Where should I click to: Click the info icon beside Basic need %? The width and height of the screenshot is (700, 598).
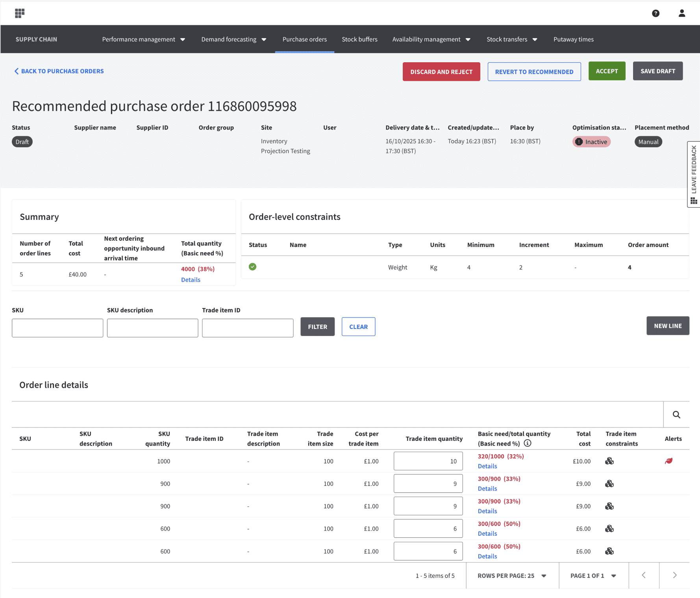528,443
